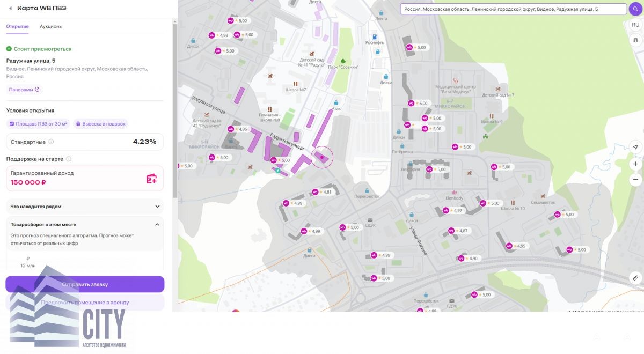
Task: Expand the Что находится рядом section
Action: 157,206
